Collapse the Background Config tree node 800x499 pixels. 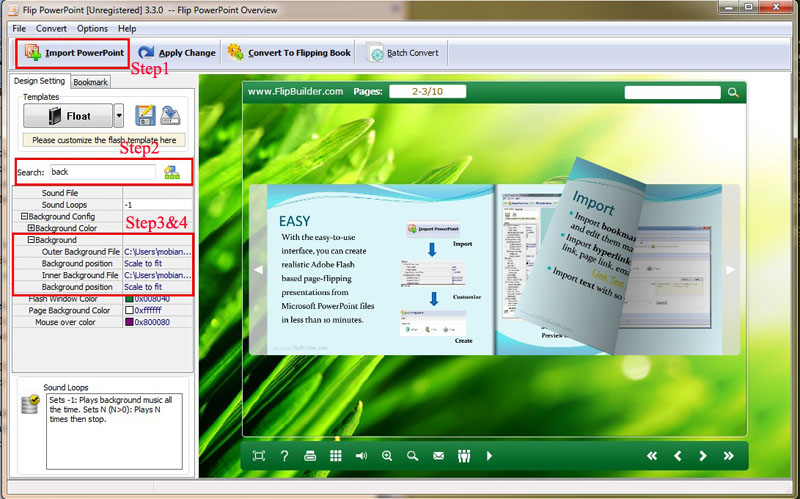24,216
